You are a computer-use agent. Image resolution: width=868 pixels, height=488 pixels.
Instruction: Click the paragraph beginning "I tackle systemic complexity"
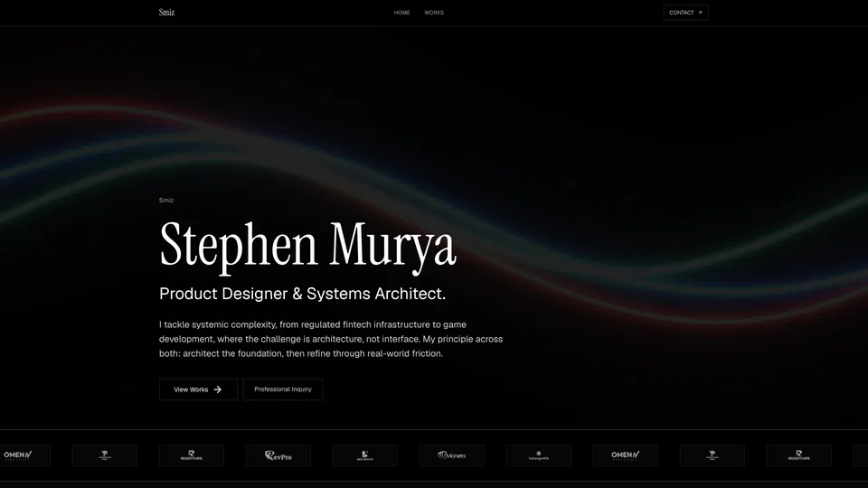331,339
